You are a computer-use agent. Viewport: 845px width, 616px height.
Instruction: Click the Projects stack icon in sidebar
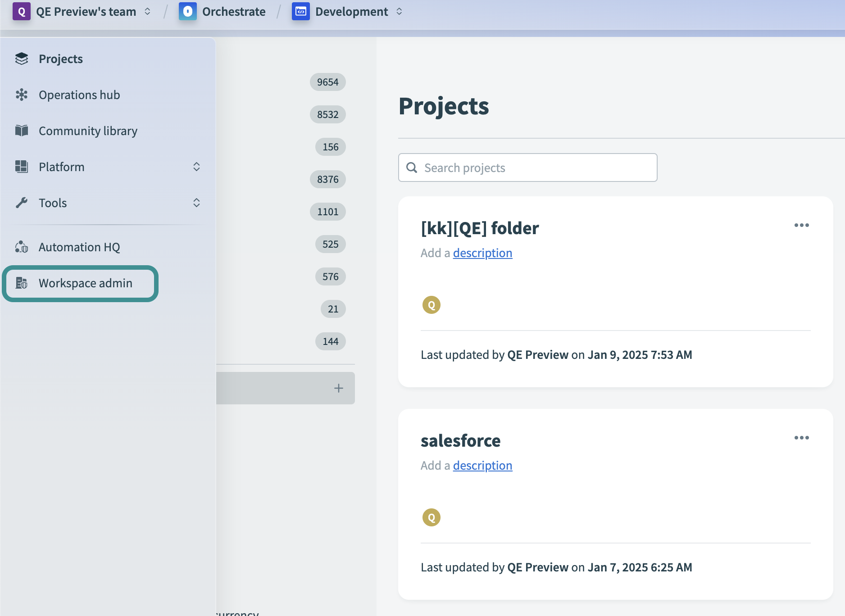tap(22, 59)
